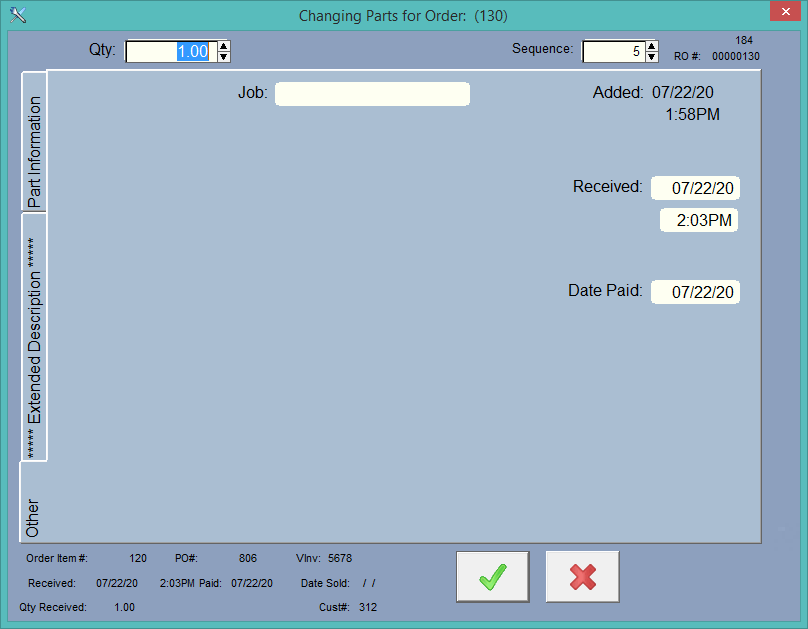808x629 pixels.
Task: Open the Extended Description tab
Action: (34, 337)
